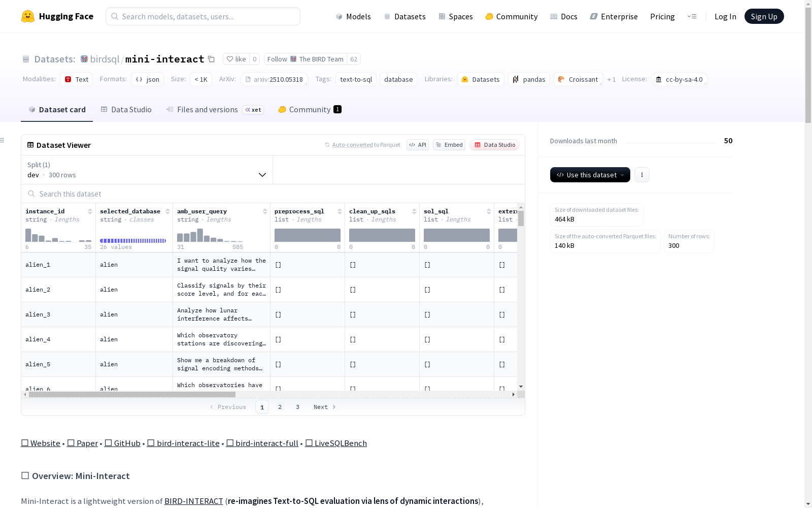Go to page 2 of the dataset viewer

280,407
